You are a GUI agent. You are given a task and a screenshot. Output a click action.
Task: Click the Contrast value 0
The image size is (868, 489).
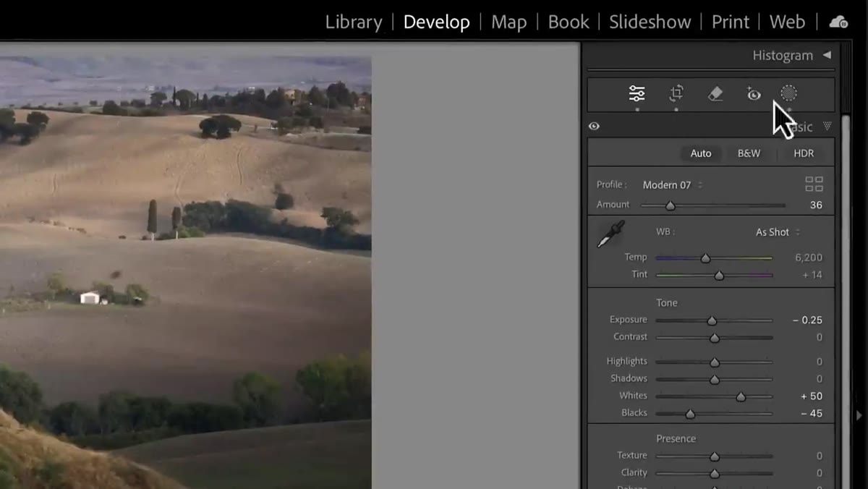pos(820,337)
